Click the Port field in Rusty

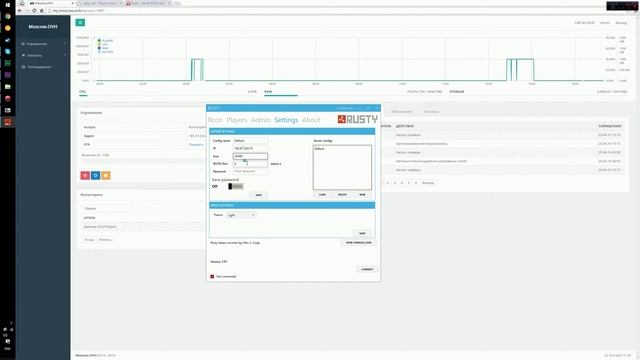click(250, 156)
